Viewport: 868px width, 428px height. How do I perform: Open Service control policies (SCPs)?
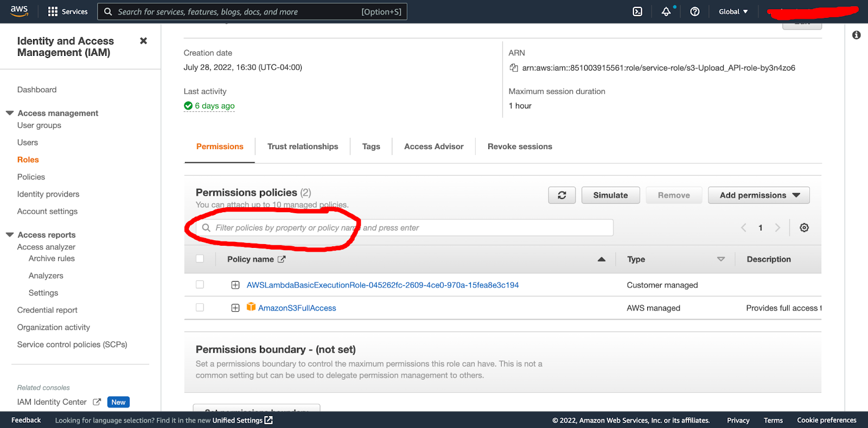72,344
